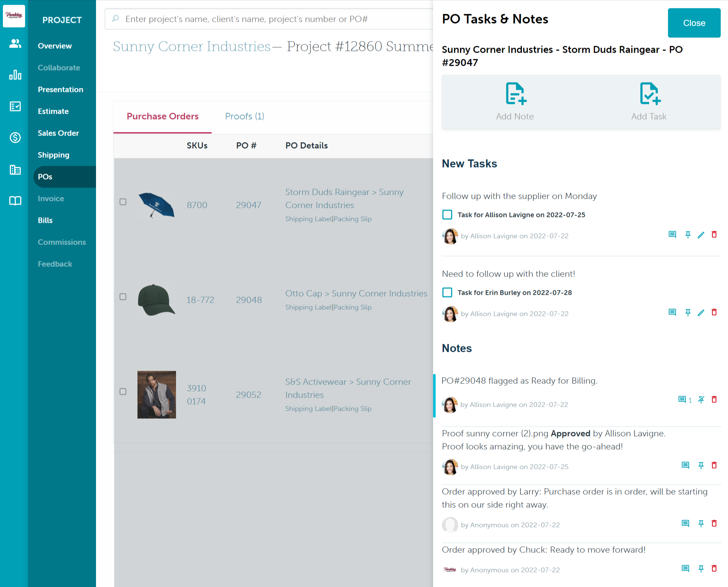The height and width of the screenshot is (587, 728).
Task: Click the green cap product thumbnail
Action: tap(157, 300)
